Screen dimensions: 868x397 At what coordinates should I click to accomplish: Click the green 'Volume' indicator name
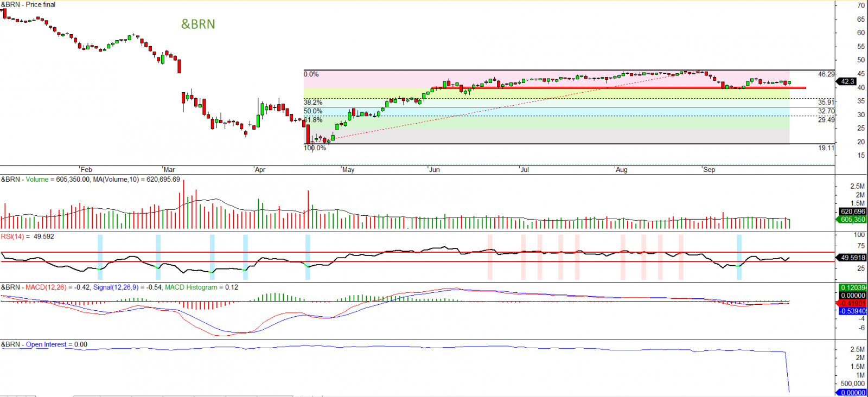coord(37,180)
